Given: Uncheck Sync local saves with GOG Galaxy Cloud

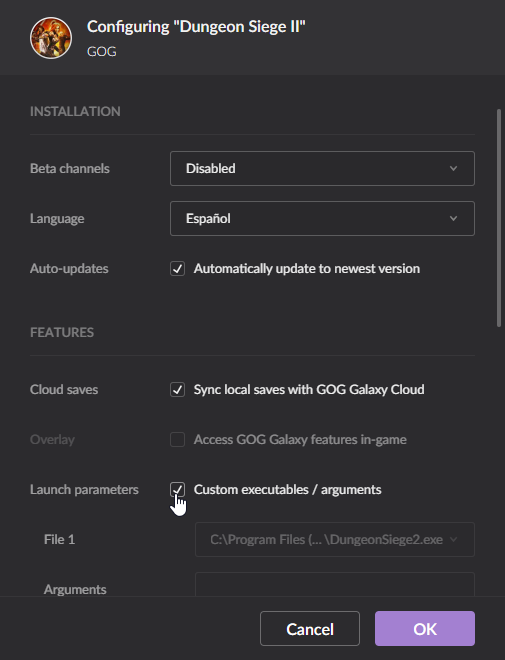Looking at the screenshot, I should pyautogui.click(x=178, y=389).
